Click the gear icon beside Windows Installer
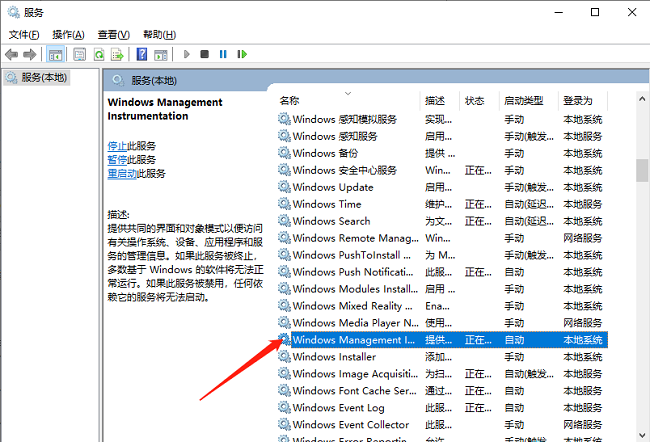 pos(284,357)
